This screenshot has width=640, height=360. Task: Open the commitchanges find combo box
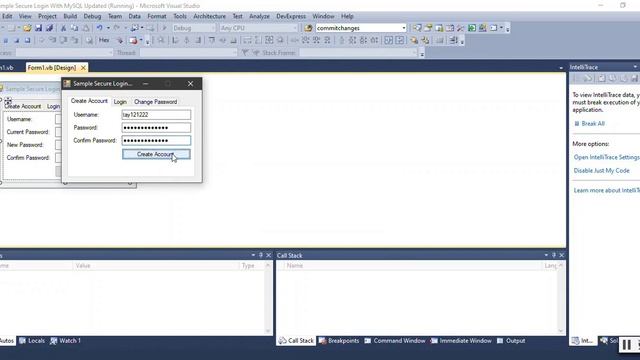tap(404, 28)
